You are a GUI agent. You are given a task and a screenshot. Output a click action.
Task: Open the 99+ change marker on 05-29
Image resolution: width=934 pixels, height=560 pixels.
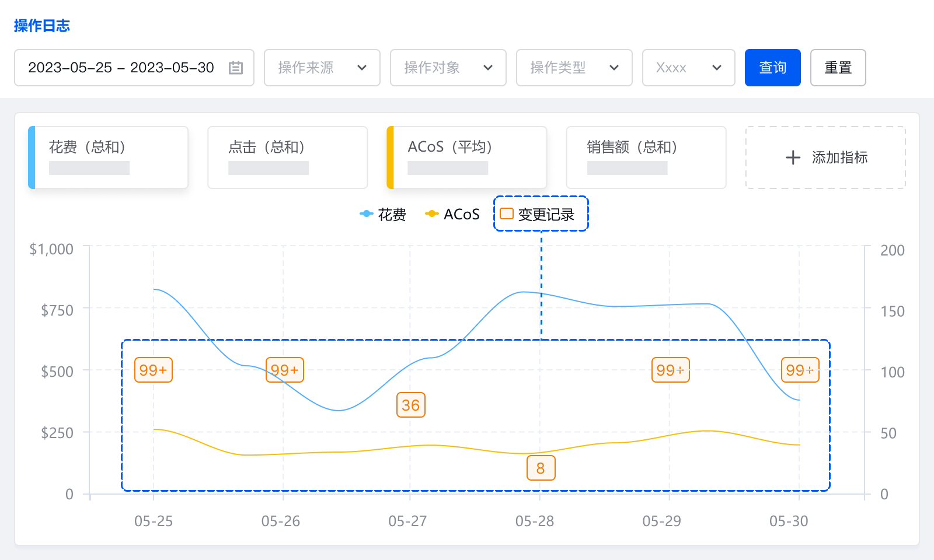point(671,370)
